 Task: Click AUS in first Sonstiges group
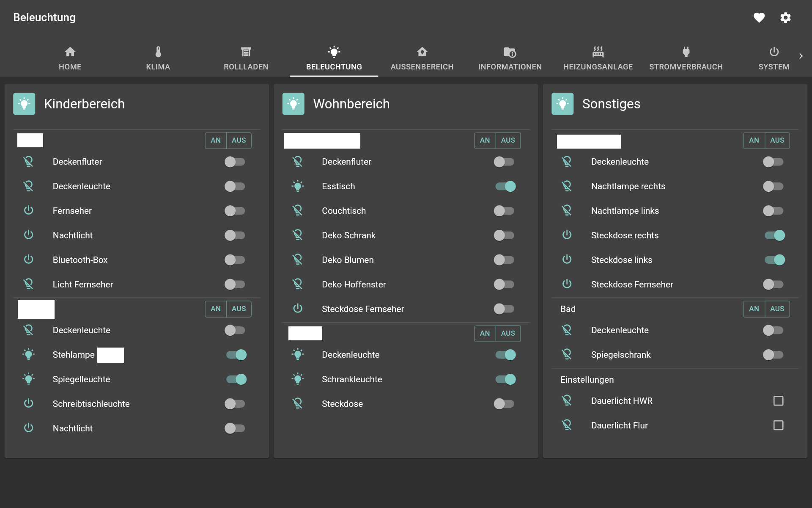coord(777,141)
